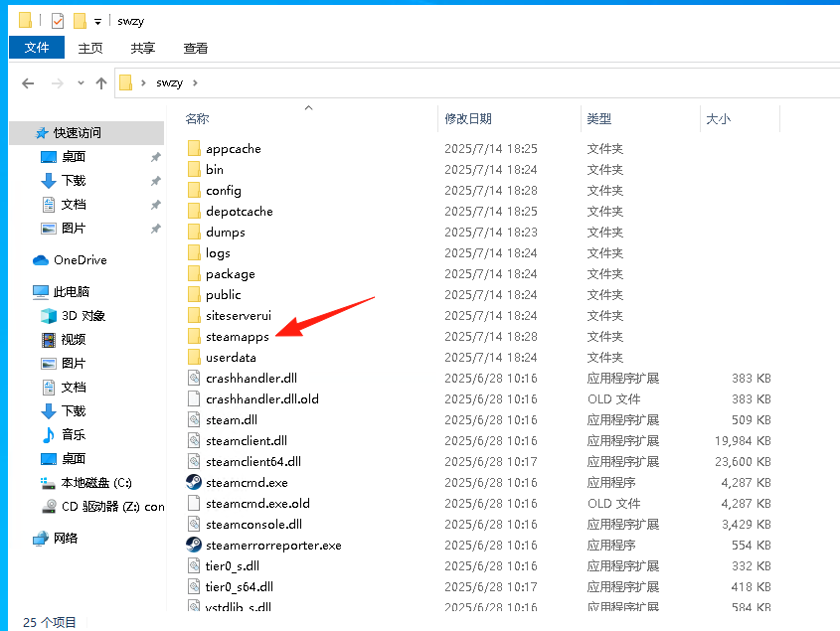Select the crashhandler.dll.old file icon
The height and width of the screenshot is (631, 840).
coord(194,399)
